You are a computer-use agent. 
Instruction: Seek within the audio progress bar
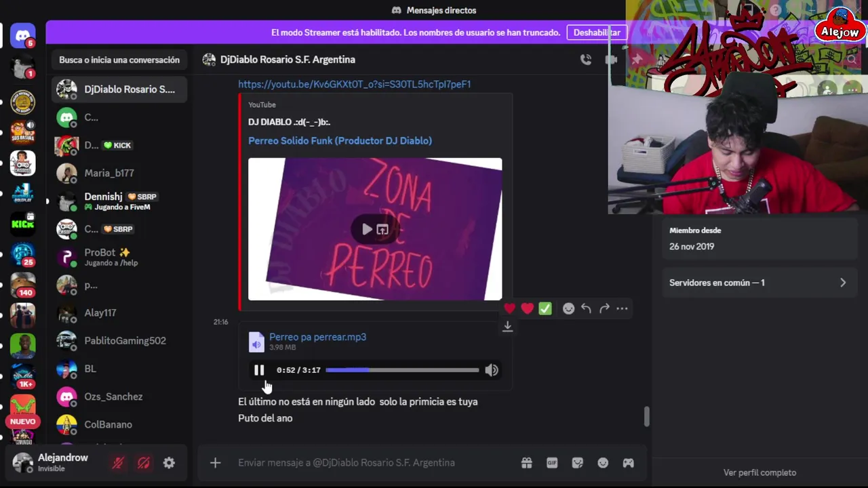click(402, 370)
